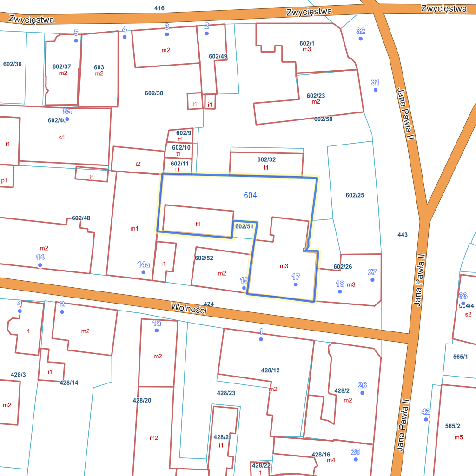Select the building labeled s1
Viewport: 476px width, 476px height.
point(62,138)
